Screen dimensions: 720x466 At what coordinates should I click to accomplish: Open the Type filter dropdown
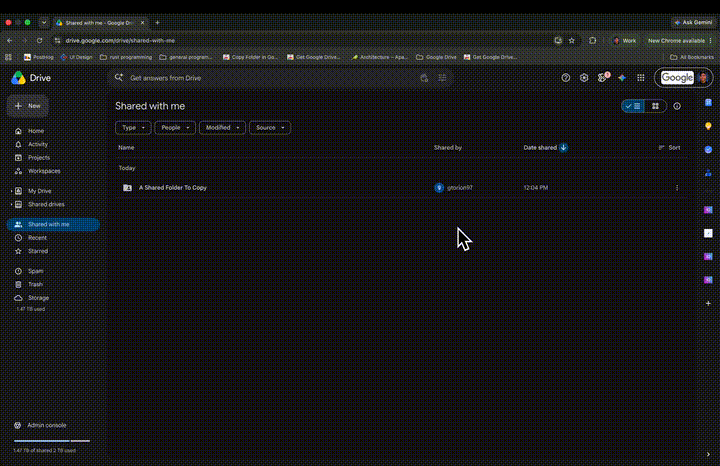coord(133,128)
